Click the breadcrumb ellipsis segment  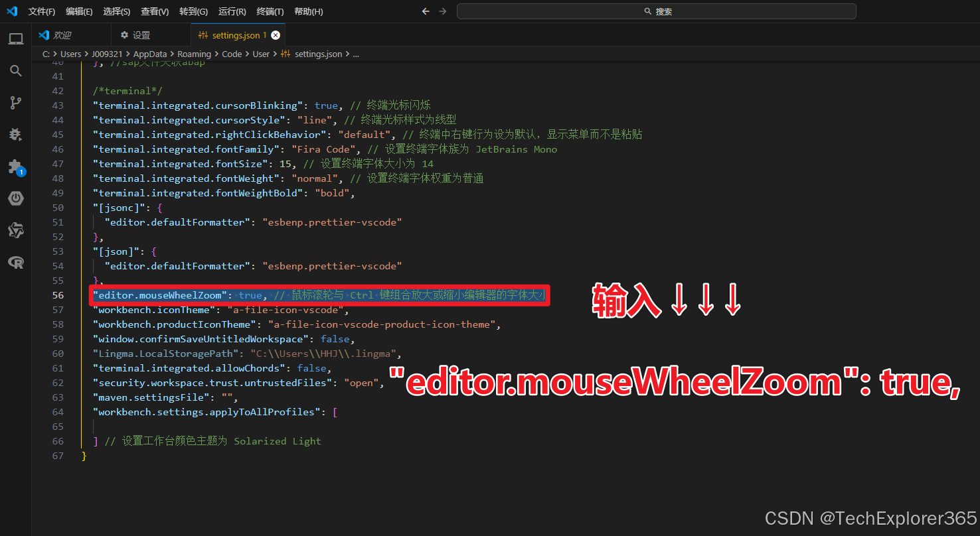pyautogui.click(x=356, y=54)
